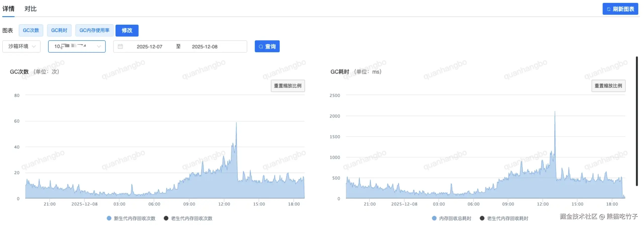Click the black dot for 老生代内存回收耗时

pyautogui.click(x=482, y=218)
